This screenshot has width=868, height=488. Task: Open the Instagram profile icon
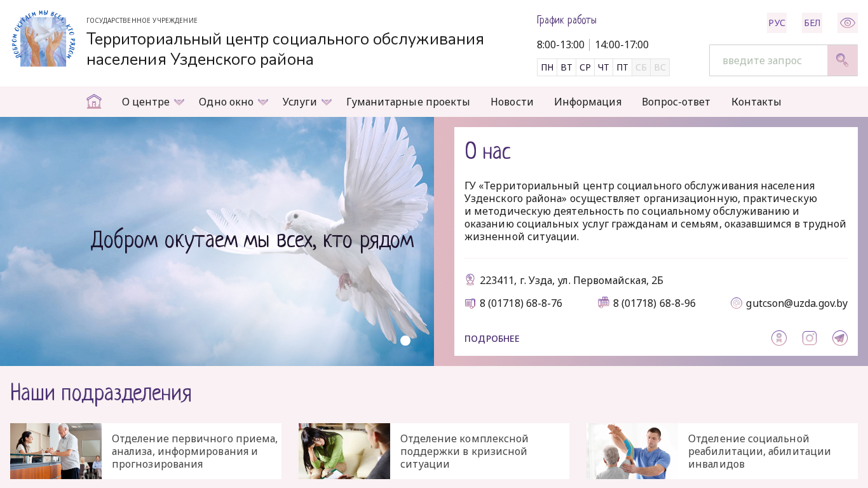click(810, 338)
